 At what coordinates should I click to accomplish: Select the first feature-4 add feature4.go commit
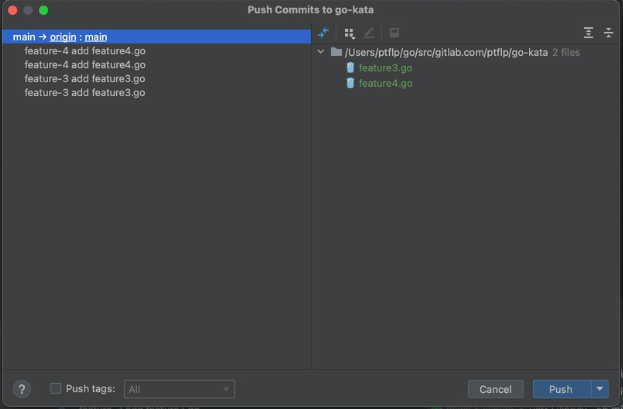(85, 51)
